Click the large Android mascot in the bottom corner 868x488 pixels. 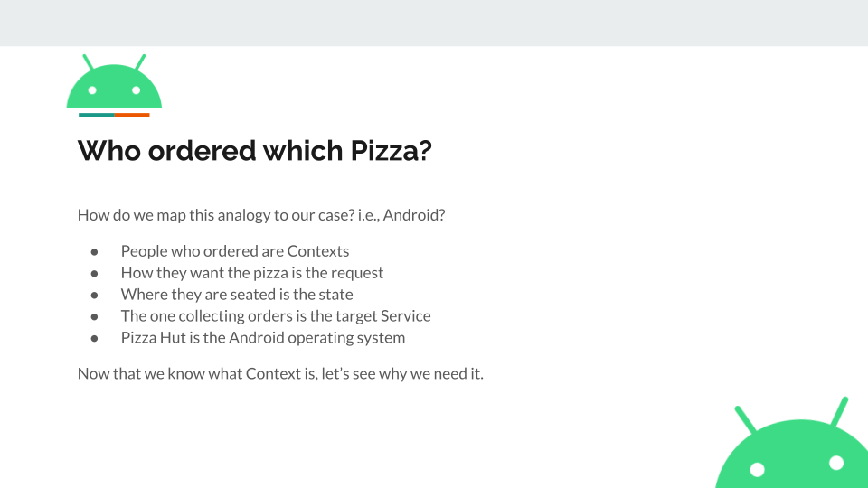(x=792, y=443)
